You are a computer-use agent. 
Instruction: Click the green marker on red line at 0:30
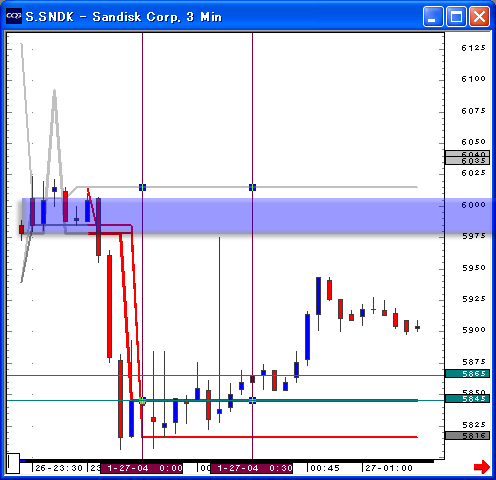(x=252, y=401)
